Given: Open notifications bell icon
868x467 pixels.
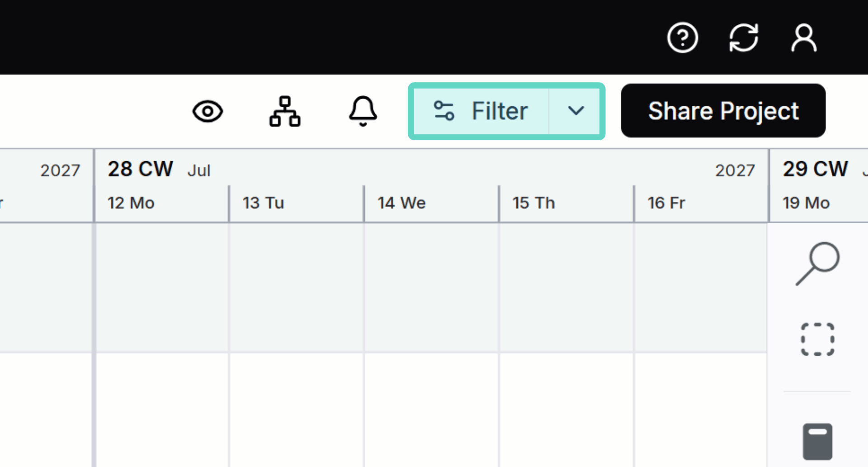Looking at the screenshot, I should tap(363, 111).
